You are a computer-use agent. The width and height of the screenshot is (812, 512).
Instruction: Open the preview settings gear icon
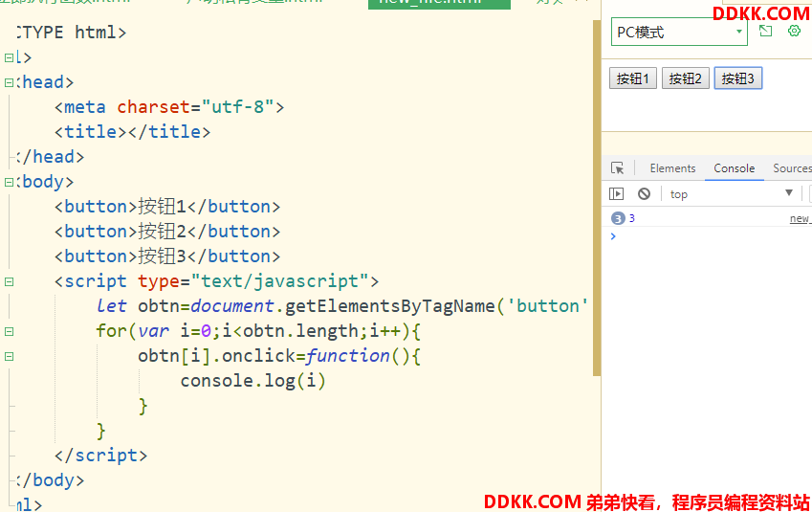tap(794, 31)
